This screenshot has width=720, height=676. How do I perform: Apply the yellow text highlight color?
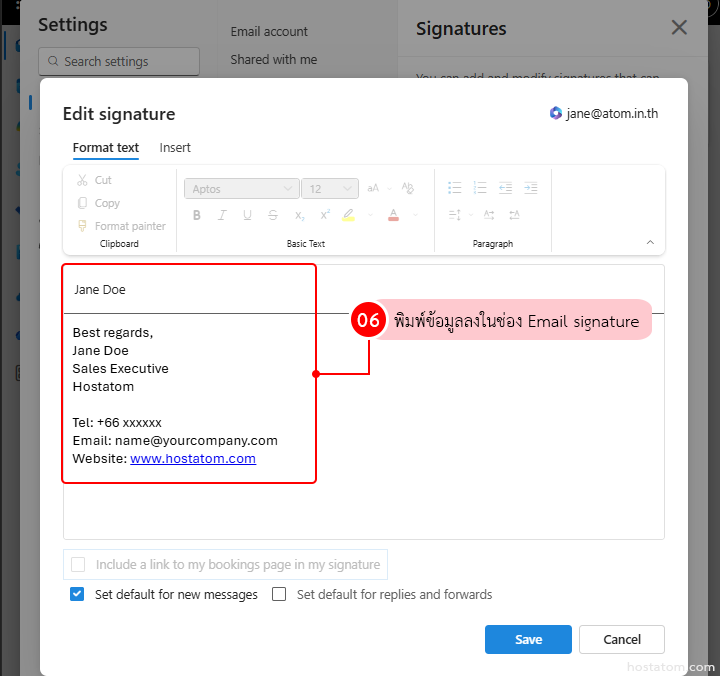[x=349, y=215]
